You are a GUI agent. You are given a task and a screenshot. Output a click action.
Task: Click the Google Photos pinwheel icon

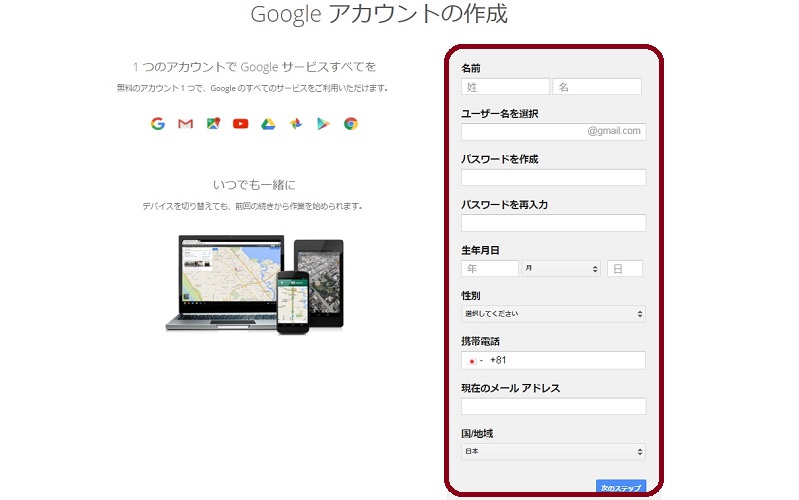(x=296, y=123)
